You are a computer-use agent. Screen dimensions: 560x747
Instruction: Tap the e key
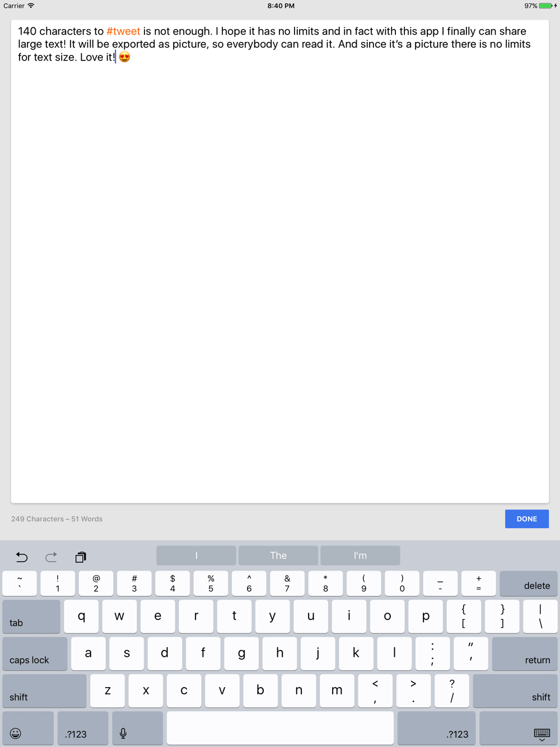158,617
